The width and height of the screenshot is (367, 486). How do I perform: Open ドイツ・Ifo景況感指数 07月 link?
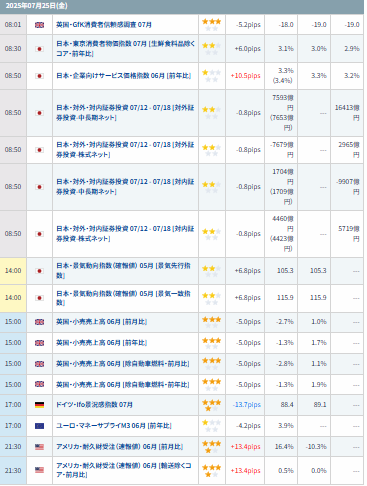pos(94,405)
